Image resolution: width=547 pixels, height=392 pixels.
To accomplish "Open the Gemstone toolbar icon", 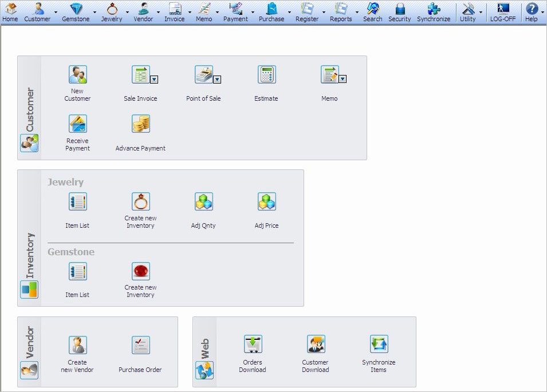I will [x=76, y=12].
